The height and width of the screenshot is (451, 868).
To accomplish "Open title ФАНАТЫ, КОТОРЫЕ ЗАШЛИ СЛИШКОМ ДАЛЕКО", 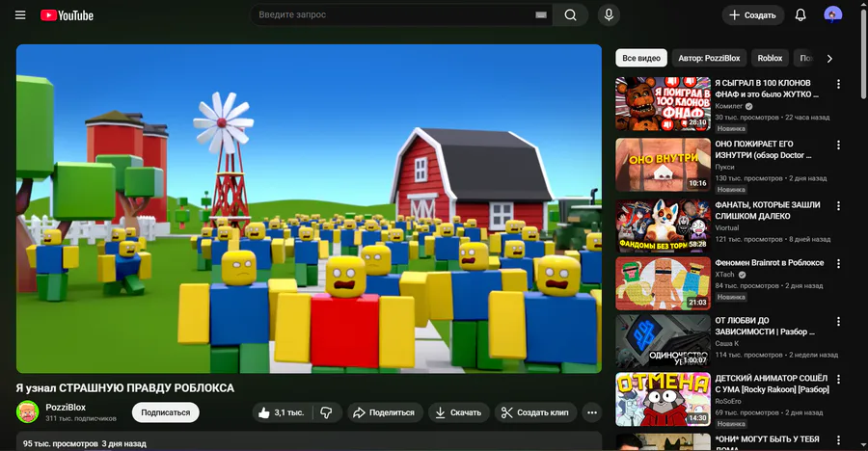I will [768, 210].
